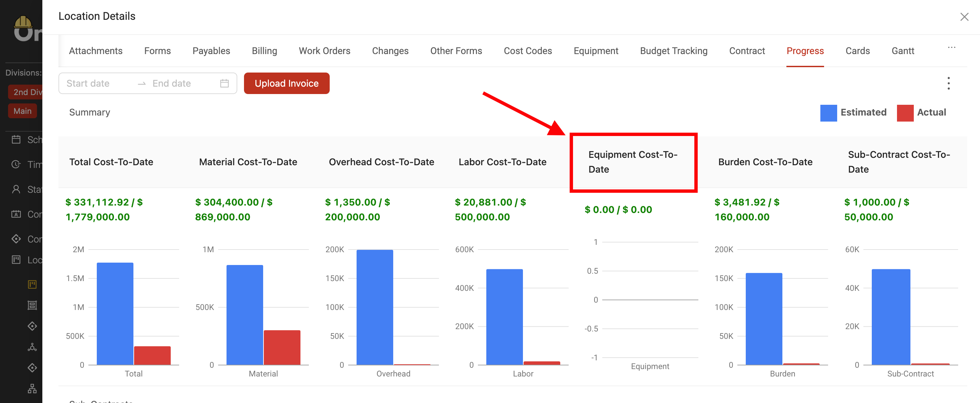
Task: Open the vertical three-dot options menu
Action: [948, 83]
